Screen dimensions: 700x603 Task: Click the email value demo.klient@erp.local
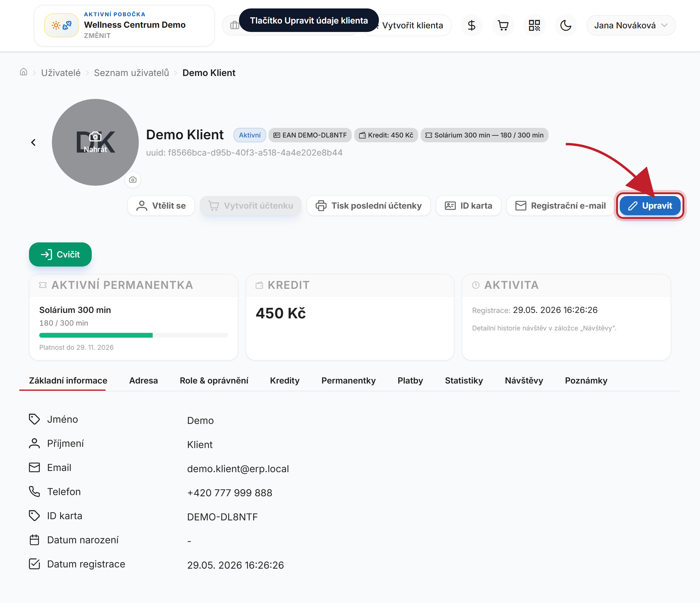238,469
